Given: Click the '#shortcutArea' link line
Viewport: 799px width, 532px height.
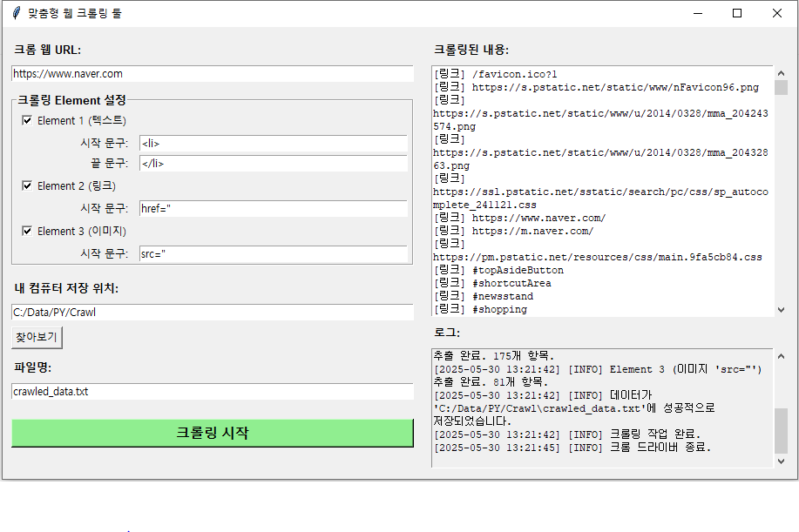Looking at the screenshot, I should point(492,284).
